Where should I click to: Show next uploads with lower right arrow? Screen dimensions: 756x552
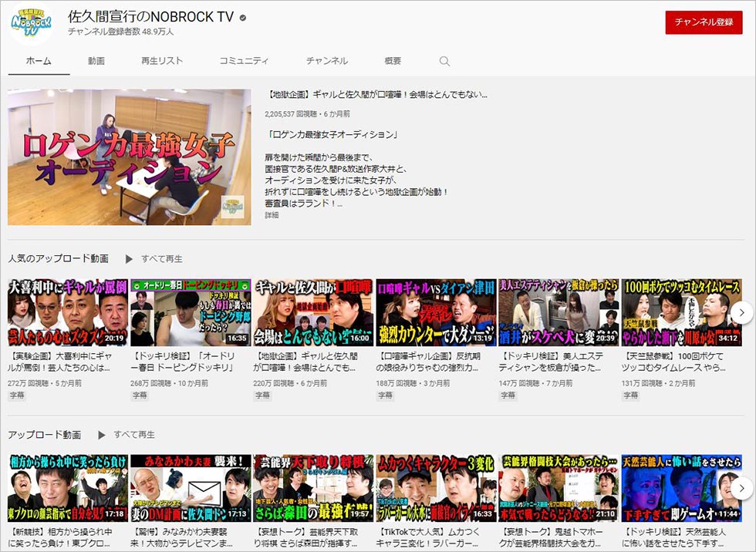(x=742, y=489)
